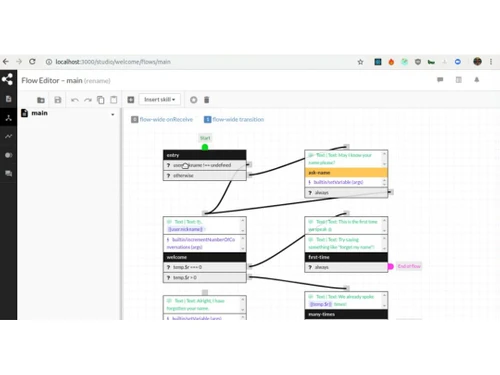Image resolution: width=500 pixels, height=375 pixels.
Task: Copy the selected node
Action: click(100, 100)
